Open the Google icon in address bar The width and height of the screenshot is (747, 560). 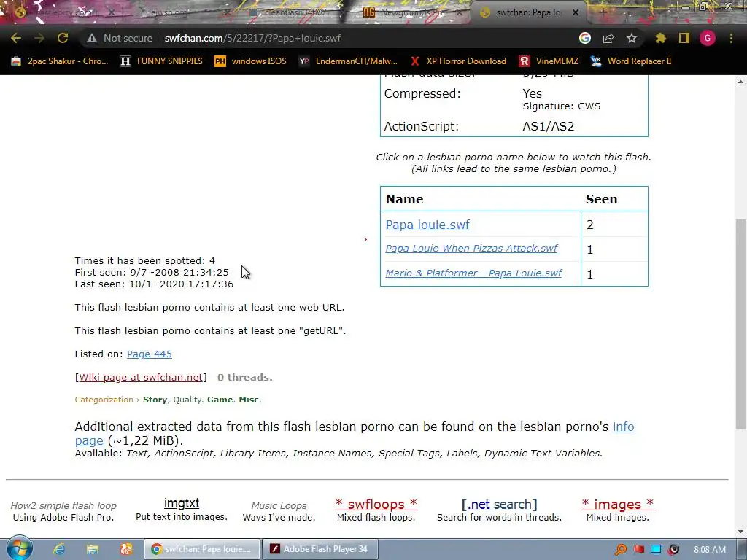(x=585, y=38)
